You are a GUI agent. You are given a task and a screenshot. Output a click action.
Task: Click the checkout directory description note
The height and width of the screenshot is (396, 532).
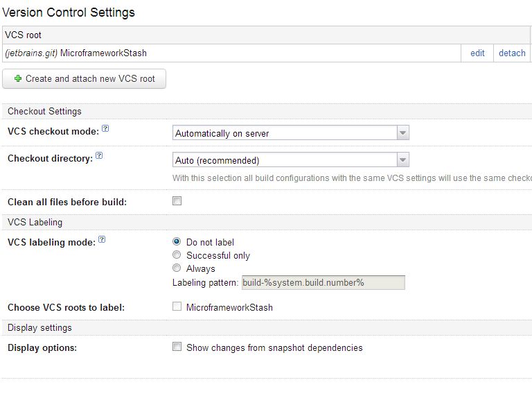click(x=352, y=178)
